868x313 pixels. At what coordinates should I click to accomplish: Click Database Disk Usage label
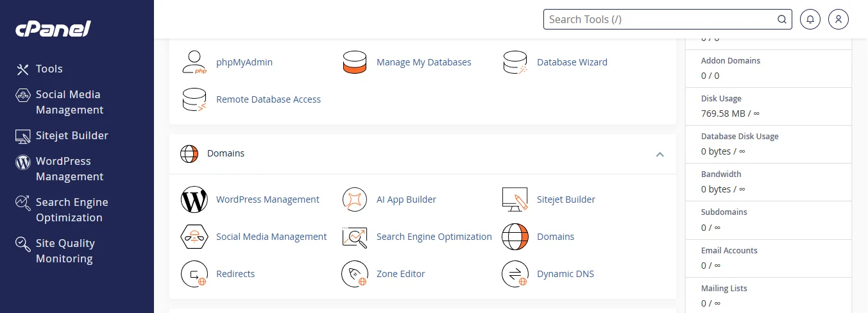coord(740,137)
